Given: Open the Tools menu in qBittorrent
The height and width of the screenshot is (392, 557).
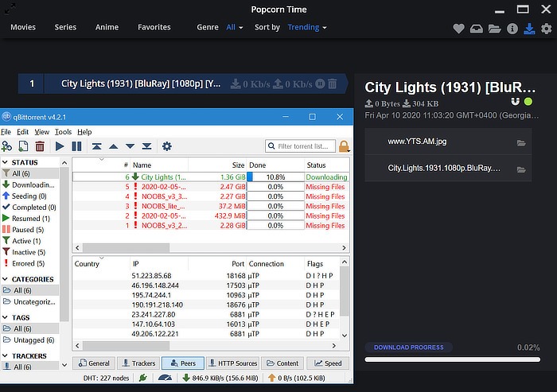Looking at the screenshot, I should 63,132.
